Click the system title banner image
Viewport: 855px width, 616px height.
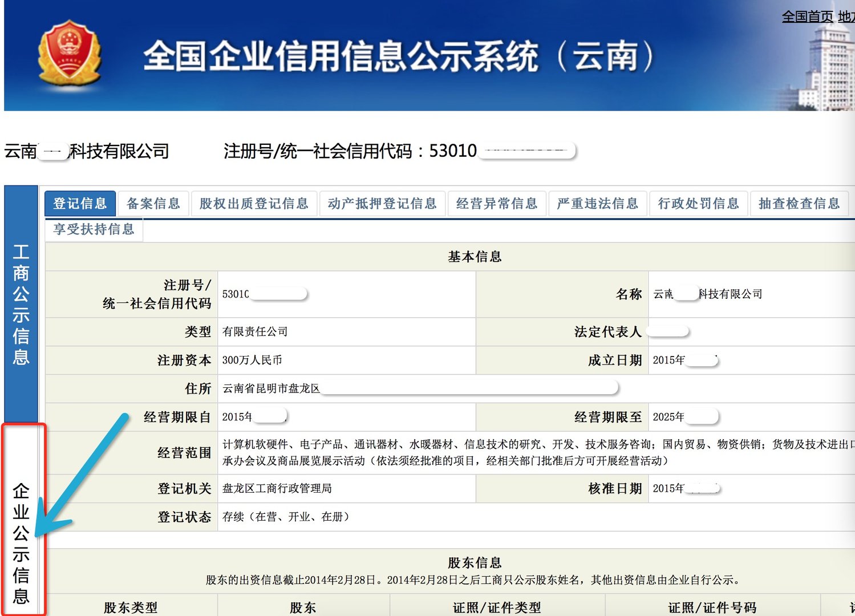pyautogui.click(x=399, y=55)
